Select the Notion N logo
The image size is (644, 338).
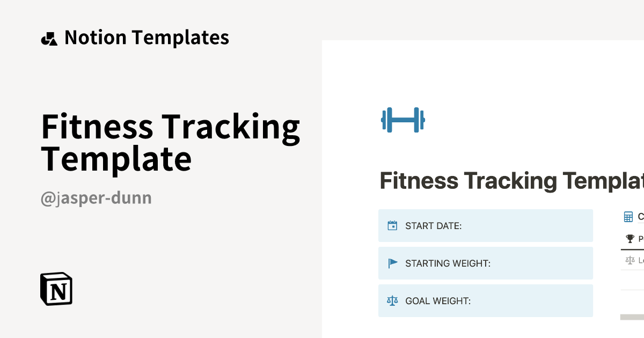[56, 289]
